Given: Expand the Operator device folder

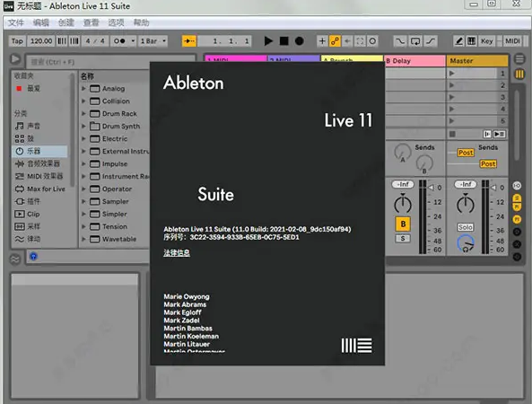Looking at the screenshot, I should coord(83,189).
